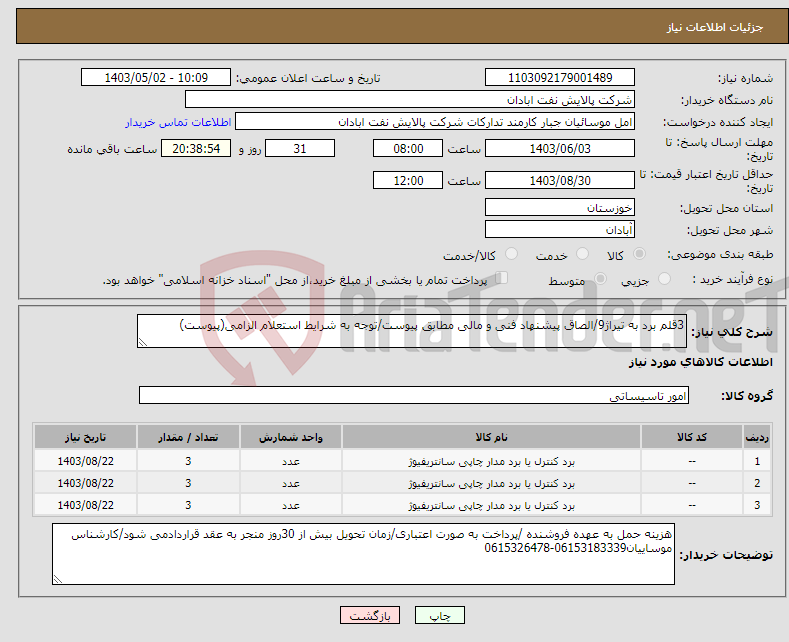Image resolution: width=789 pixels, height=642 pixels.
Task: Click response deadline date 1403/06/03
Action: pyautogui.click(x=560, y=148)
